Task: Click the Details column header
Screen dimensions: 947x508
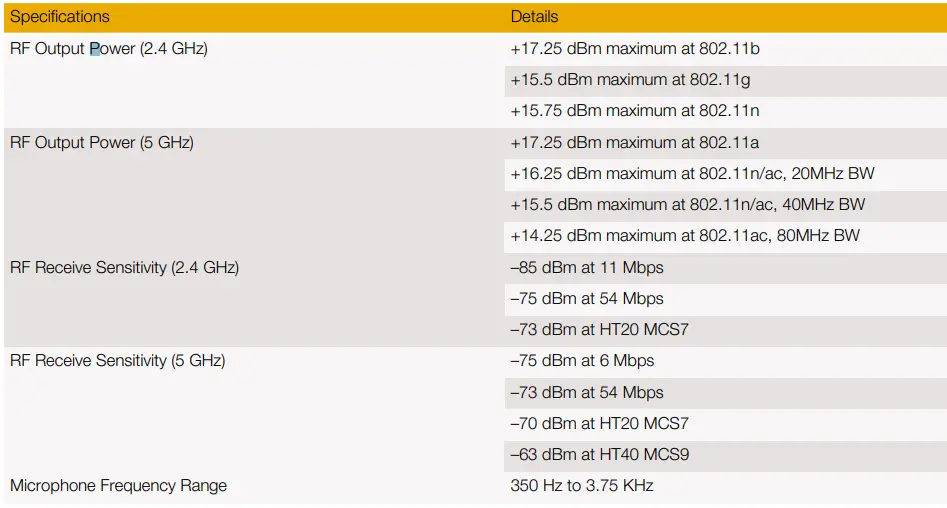Action: 534,17
